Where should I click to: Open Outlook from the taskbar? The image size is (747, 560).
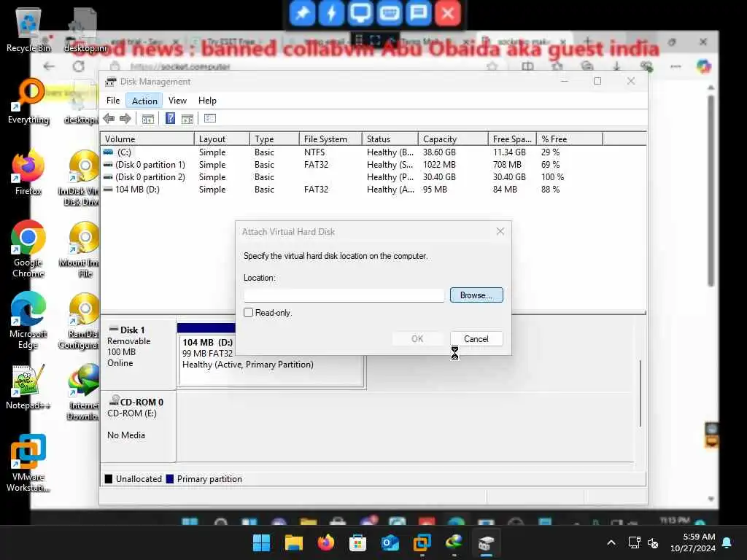pyautogui.click(x=390, y=542)
